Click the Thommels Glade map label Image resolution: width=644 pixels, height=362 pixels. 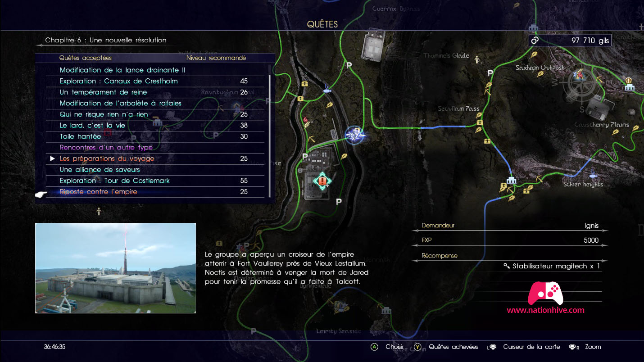tap(446, 56)
